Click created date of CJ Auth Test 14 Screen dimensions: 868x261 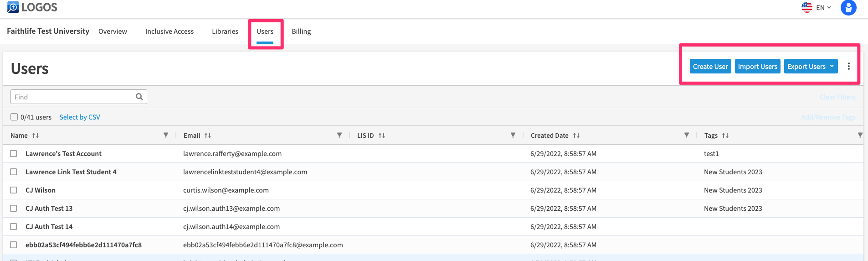(563, 227)
